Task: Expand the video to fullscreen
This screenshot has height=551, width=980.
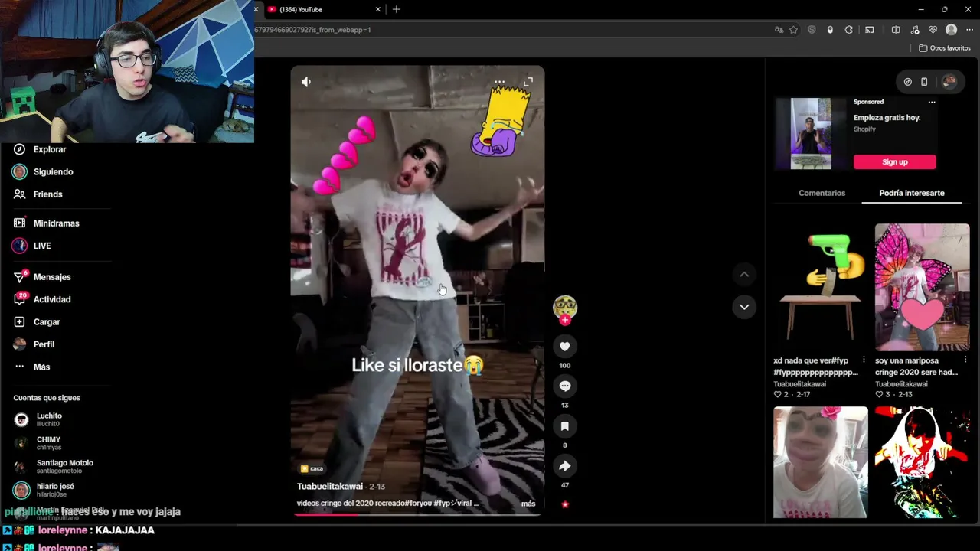Action: 528,82
